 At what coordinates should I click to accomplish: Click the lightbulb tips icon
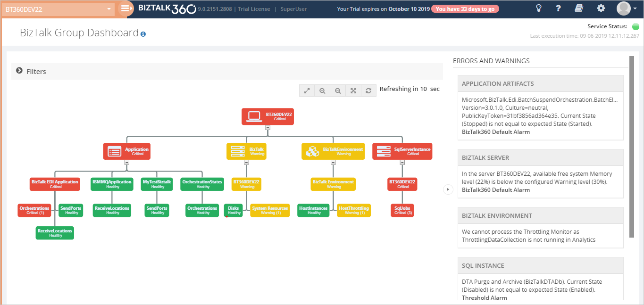[539, 8]
